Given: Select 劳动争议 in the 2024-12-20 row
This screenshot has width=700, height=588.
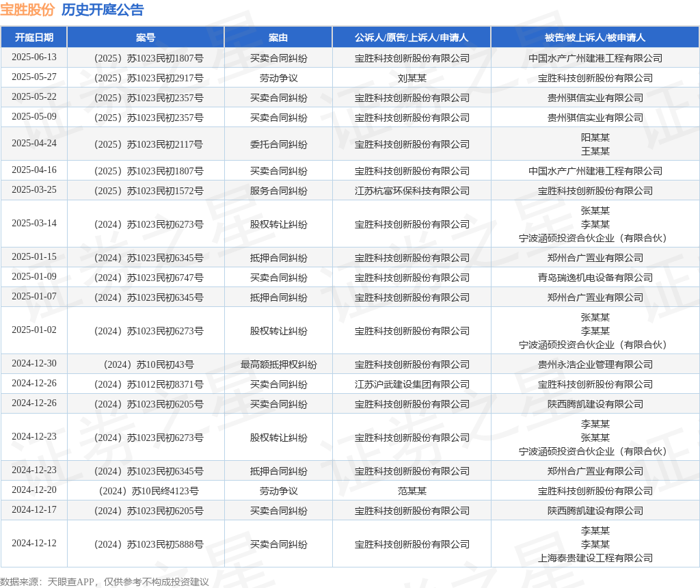Looking at the screenshot, I should coord(279,491).
